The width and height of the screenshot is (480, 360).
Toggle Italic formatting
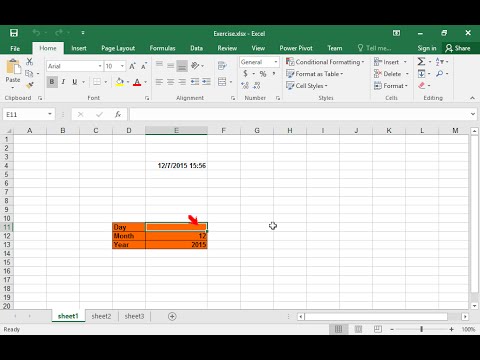point(63,82)
